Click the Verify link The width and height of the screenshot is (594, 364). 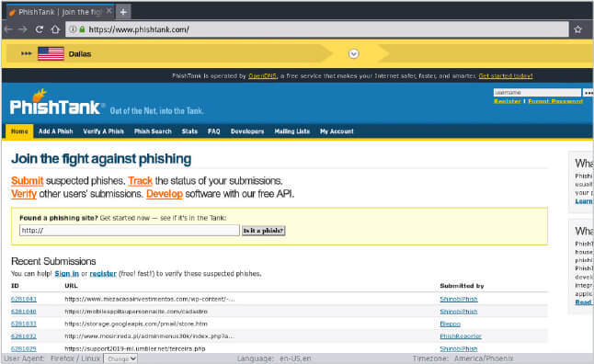24,194
